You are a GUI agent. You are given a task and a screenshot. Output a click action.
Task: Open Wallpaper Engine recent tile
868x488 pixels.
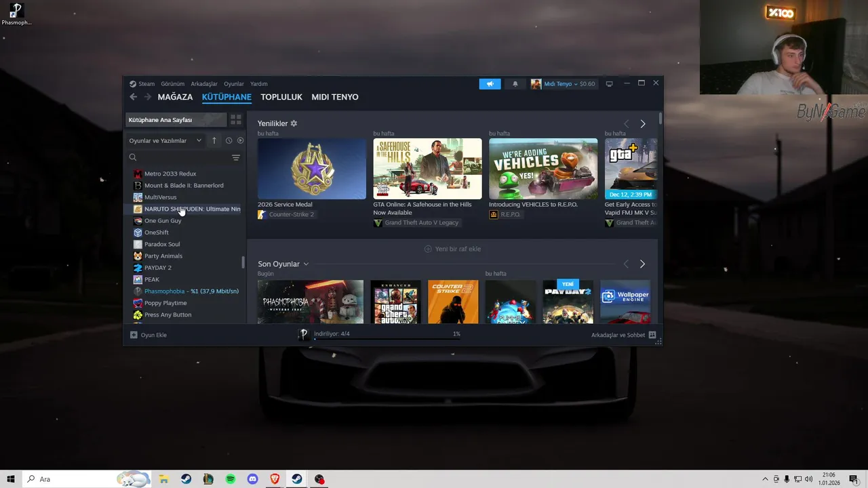click(625, 302)
